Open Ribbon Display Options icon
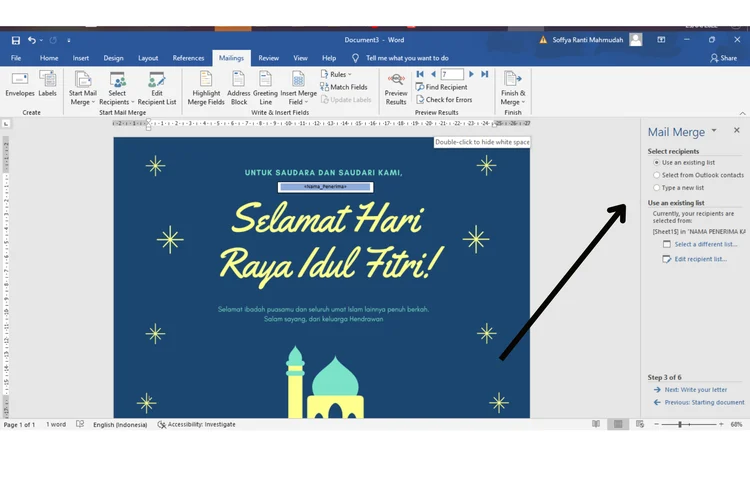This screenshot has width=750, height=500. click(661, 40)
